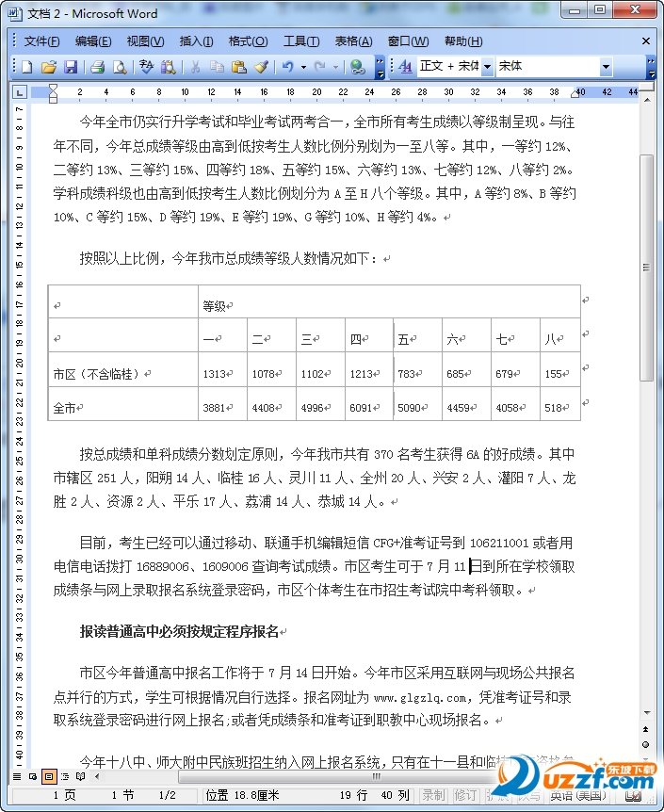Paste from clipboard icon

click(x=239, y=66)
